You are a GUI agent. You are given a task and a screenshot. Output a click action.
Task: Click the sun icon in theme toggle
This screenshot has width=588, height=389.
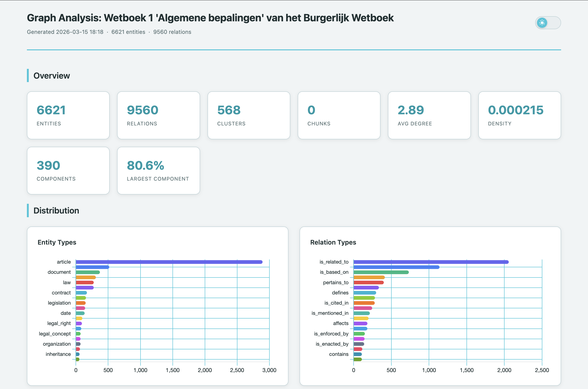click(542, 23)
